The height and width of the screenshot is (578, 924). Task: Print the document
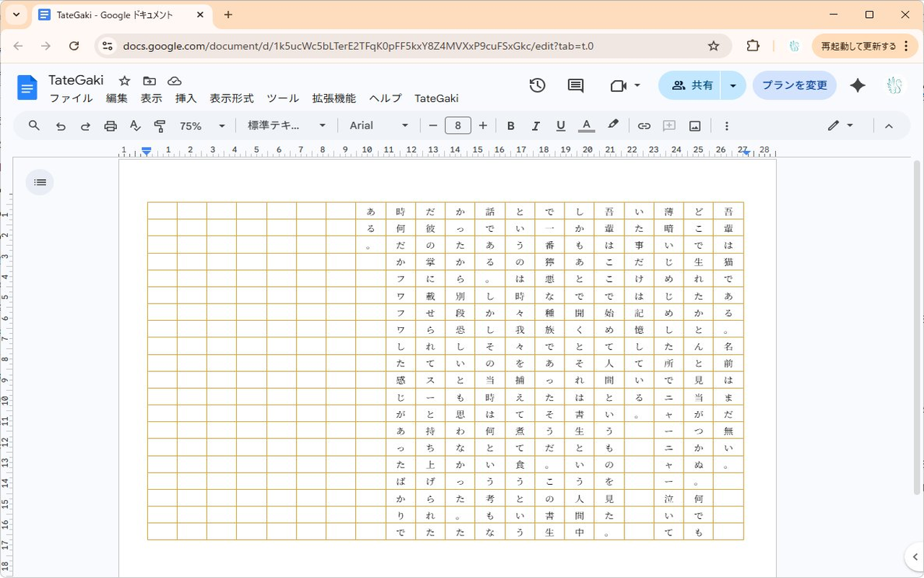(110, 126)
